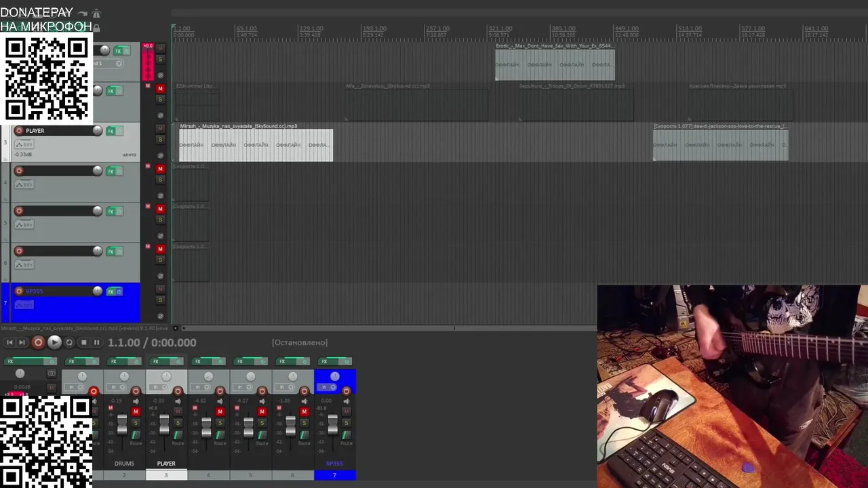Select mixer channel tab number 7

[x=334, y=476]
